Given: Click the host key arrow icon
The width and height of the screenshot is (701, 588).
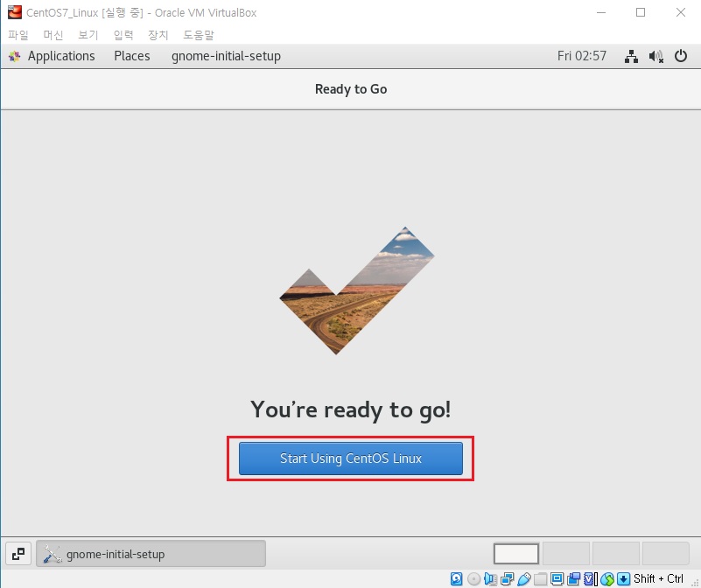Looking at the screenshot, I should 624,579.
